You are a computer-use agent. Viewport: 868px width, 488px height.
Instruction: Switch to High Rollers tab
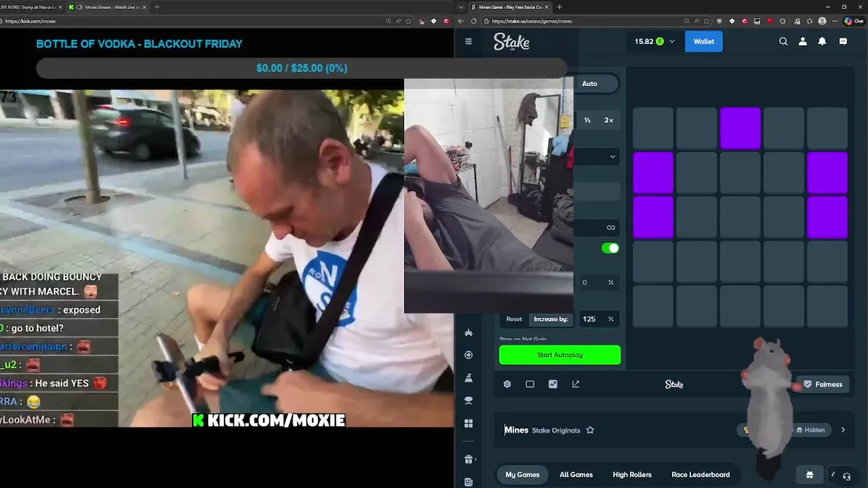tap(632, 474)
